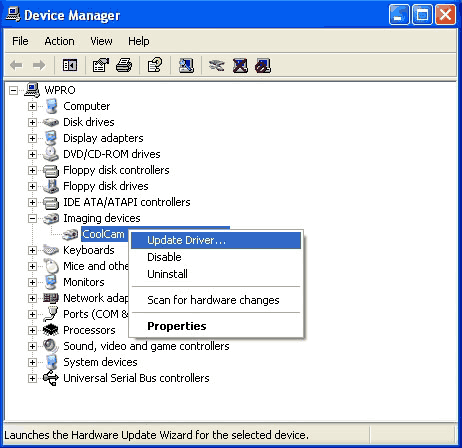
Task: Collapse the Imaging devices node
Action: tap(32, 218)
